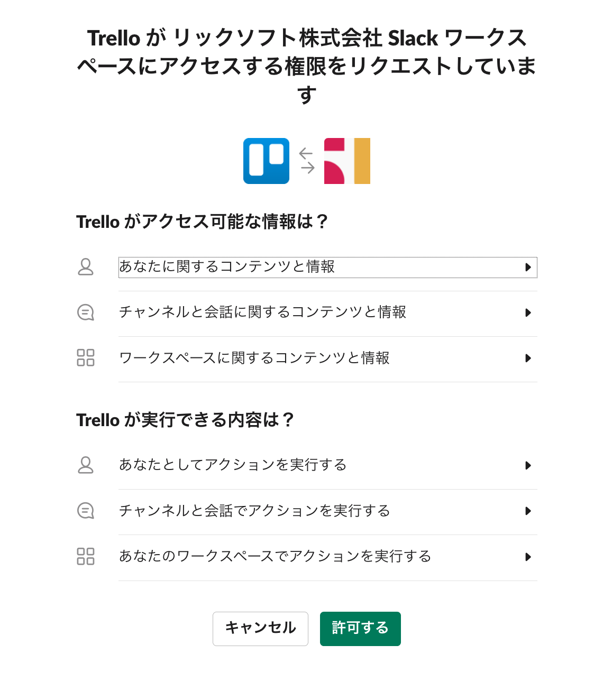Expand arrow for ワークスペースに関するコンテンツと情報
The image size is (603, 700).
click(528, 358)
